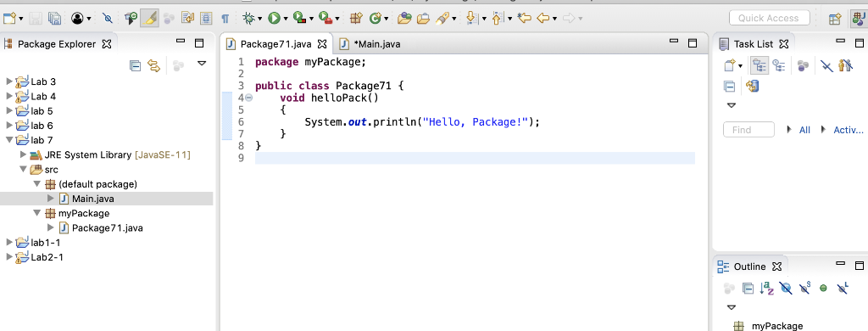This screenshot has width=868, height=331.
Task: Select Package71.java in Package Explorer tree
Action: tap(107, 227)
